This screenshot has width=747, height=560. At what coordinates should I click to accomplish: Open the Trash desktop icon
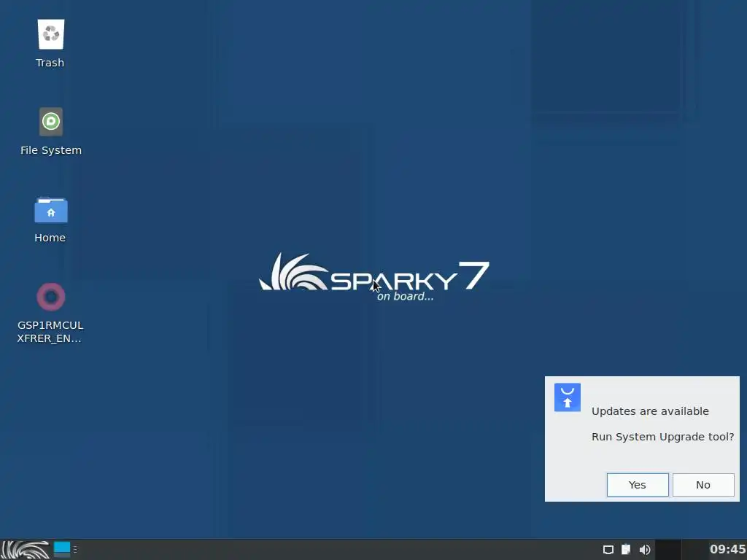pyautogui.click(x=50, y=34)
